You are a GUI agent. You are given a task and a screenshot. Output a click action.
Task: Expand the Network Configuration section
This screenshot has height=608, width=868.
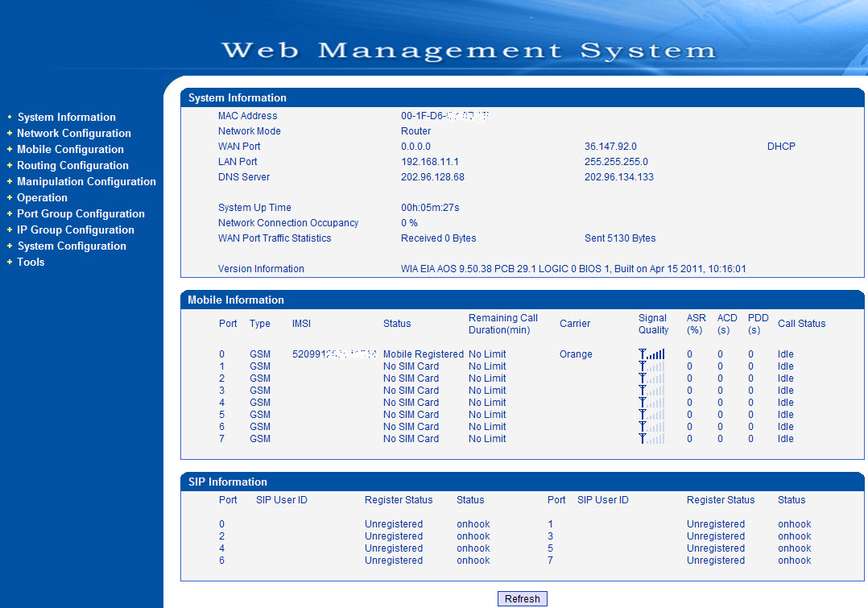tap(74, 133)
